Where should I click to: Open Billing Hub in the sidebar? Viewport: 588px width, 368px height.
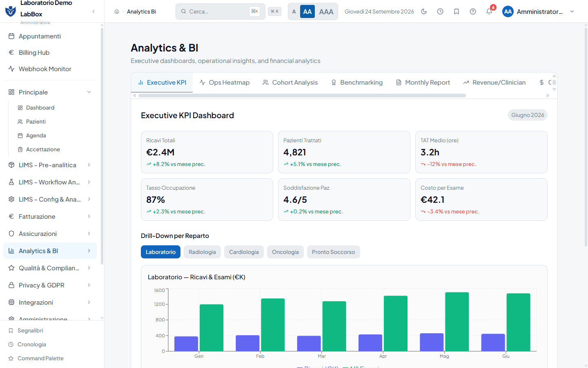(x=50, y=52)
